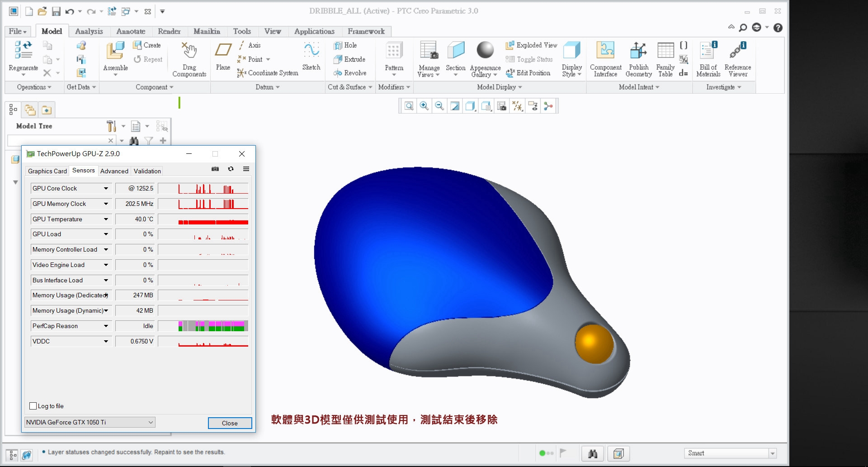The height and width of the screenshot is (467, 868).
Task: Click Save icon in quick access toolbar
Action: (x=56, y=11)
